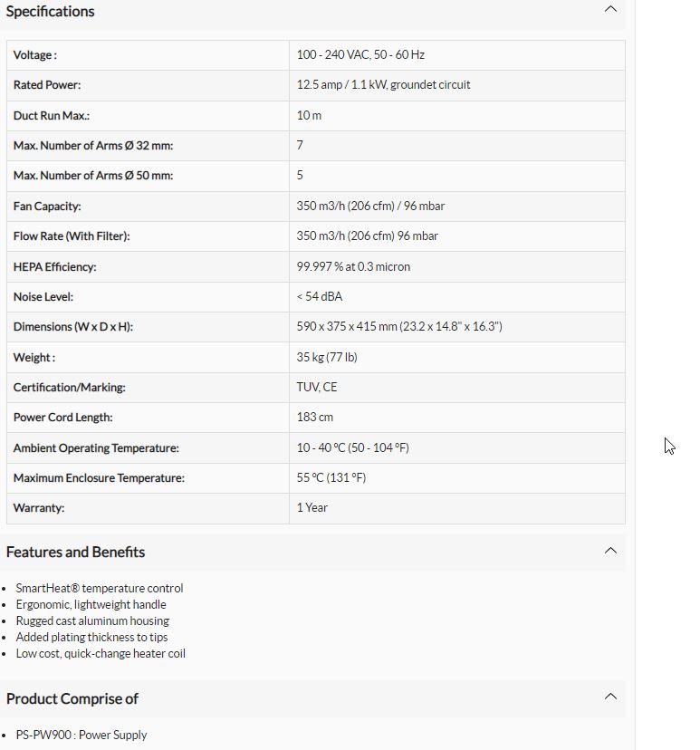Viewport: 700px width, 750px height.
Task: Click the Specifications section heading
Action: click(50, 11)
